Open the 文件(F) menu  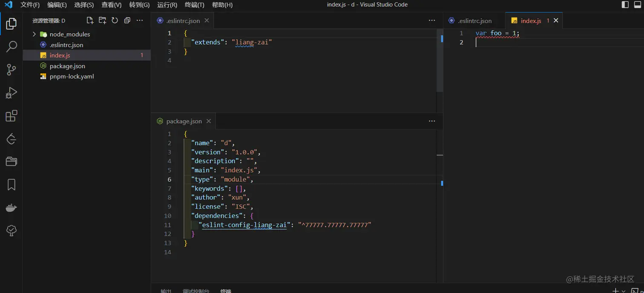[30, 5]
